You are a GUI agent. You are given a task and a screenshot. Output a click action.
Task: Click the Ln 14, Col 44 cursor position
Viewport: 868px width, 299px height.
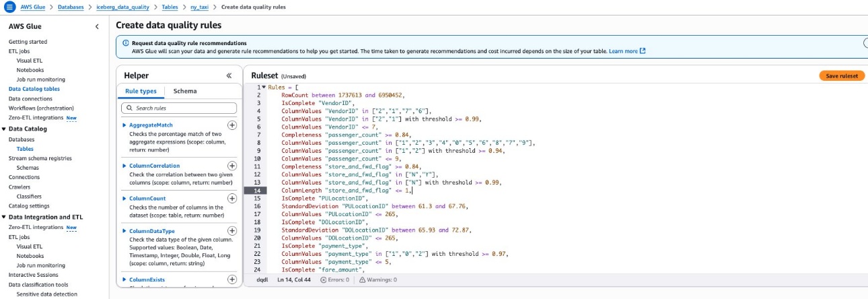(294, 279)
